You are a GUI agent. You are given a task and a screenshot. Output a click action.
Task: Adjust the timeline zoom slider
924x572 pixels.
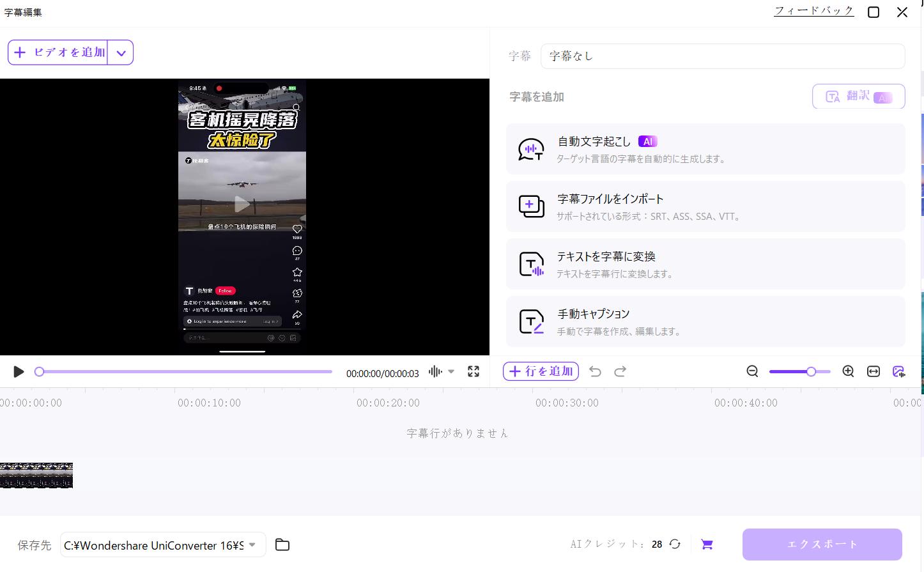coord(799,371)
